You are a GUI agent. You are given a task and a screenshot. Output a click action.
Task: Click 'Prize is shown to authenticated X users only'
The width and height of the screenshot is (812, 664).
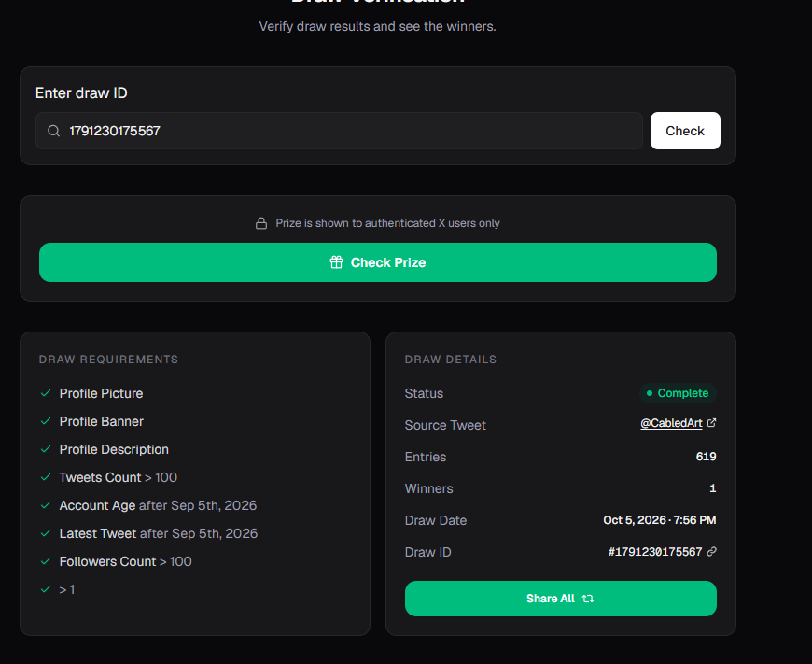click(387, 223)
